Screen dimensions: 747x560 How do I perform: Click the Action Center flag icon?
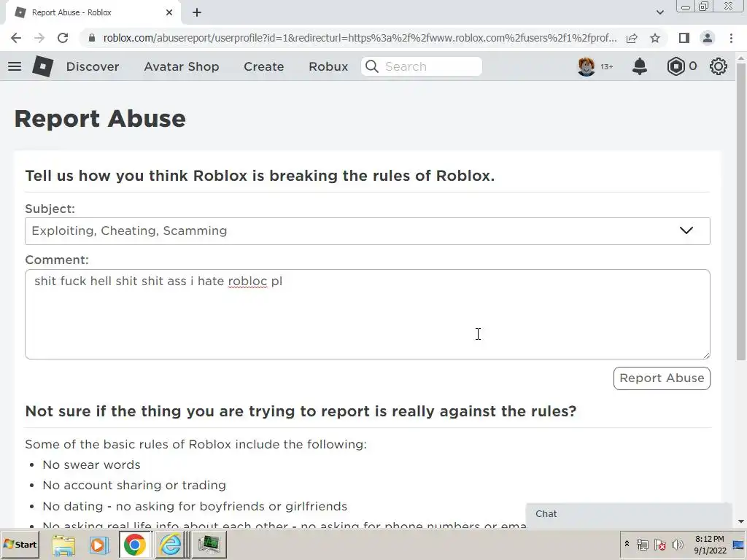point(659,545)
